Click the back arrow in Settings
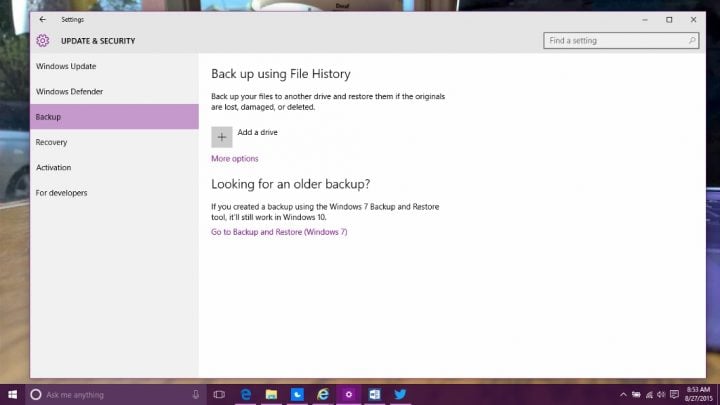The height and width of the screenshot is (405, 720). 43,19
